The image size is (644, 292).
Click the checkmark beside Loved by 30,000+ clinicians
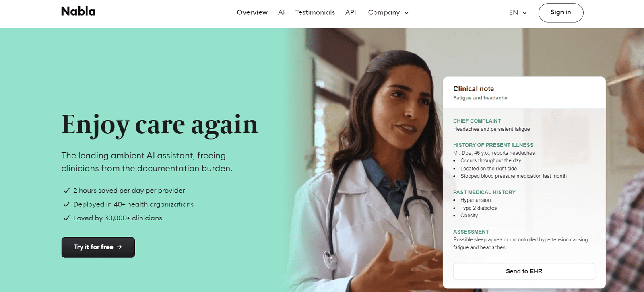[x=66, y=218]
